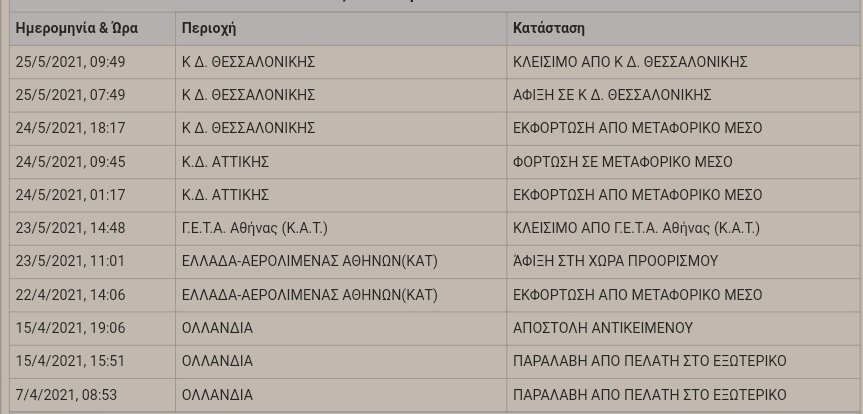Click ΟΛΛΑΝΔΙΑ in the 7/4/2021 row

tap(217, 395)
